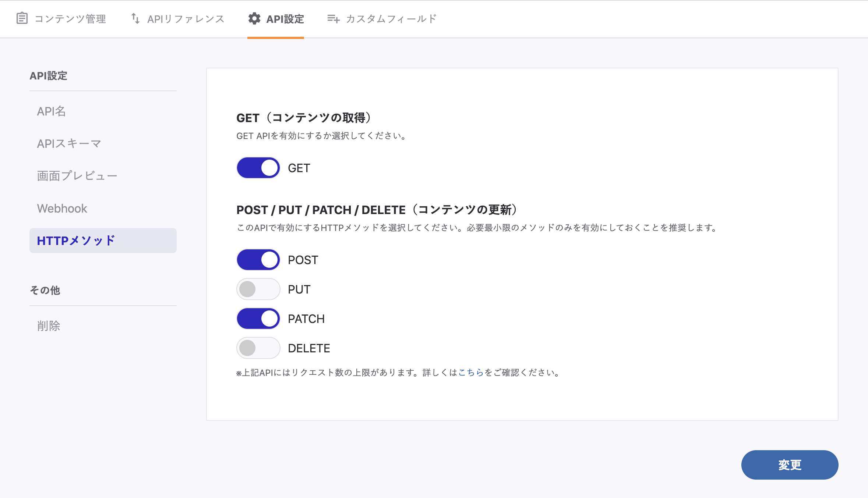Click the up-down arrows APIリファレンス icon

coord(135,18)
